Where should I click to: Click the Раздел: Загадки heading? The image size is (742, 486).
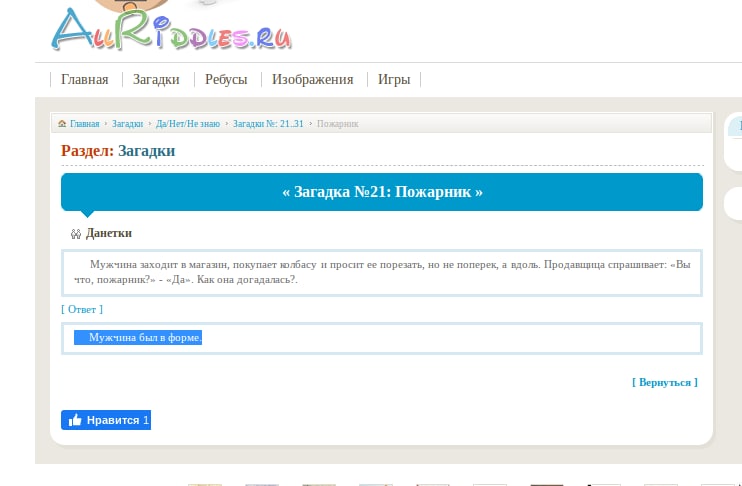[x=118, y=151]
